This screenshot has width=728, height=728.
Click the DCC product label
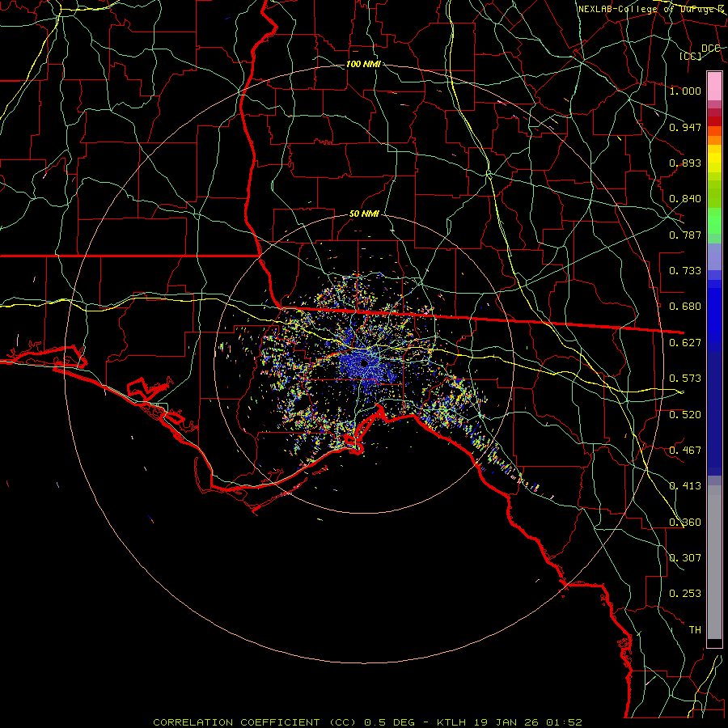(x=710, y=49)
